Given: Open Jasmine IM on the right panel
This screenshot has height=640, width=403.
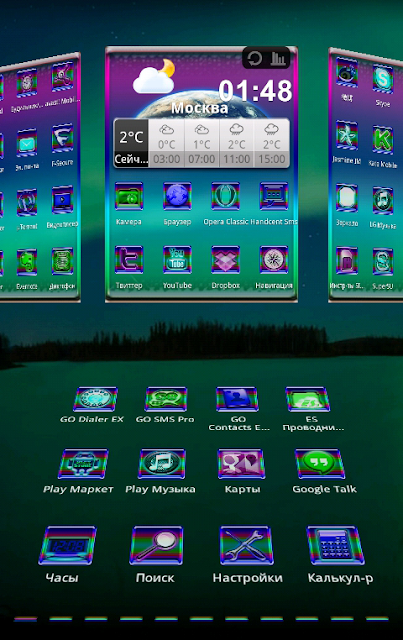Looking at the screenshot, I should click(x=347, y=136).
